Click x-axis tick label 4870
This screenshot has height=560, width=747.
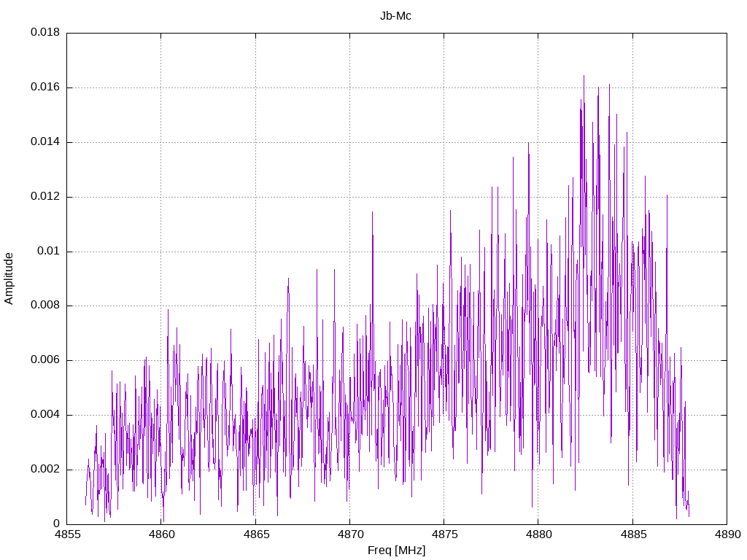(x=350, y=534)
